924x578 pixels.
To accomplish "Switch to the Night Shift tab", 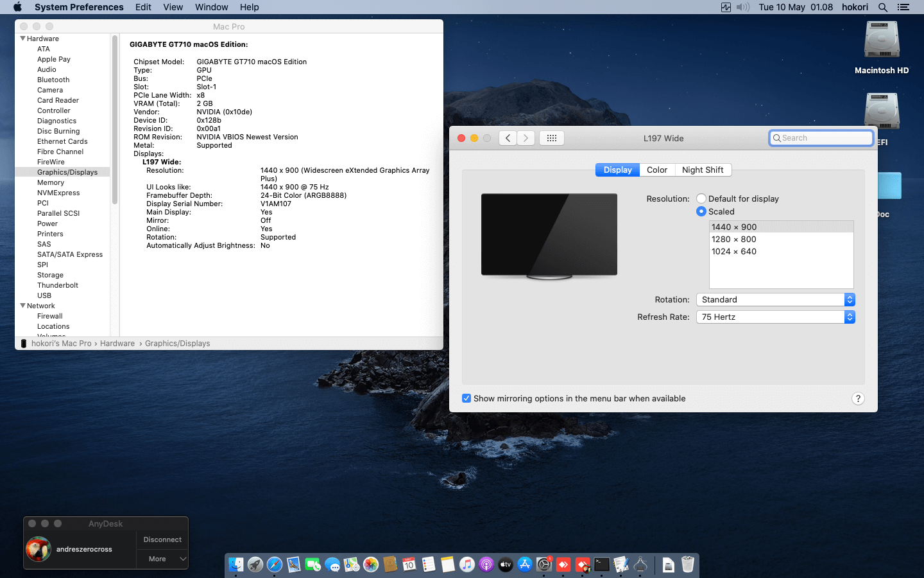I will pos(703,170).
